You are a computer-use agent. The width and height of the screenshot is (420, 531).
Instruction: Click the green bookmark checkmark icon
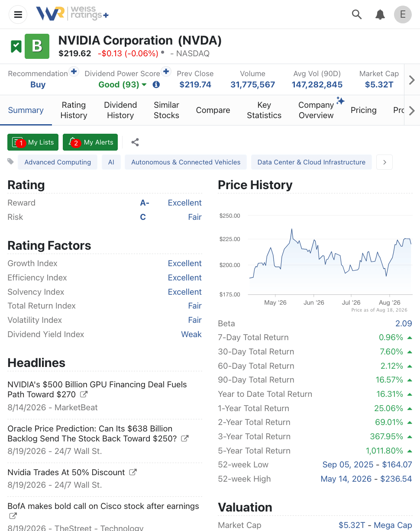tap(16, 46)
